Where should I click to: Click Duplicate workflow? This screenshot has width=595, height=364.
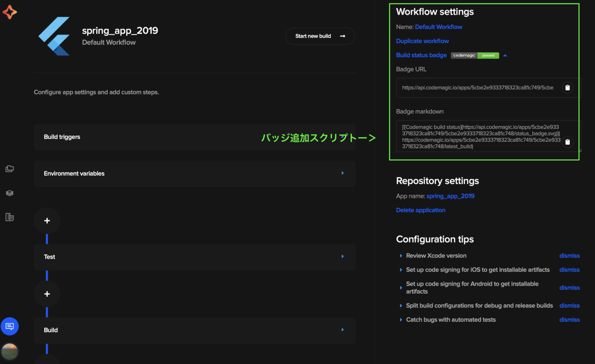click(422, 41)
